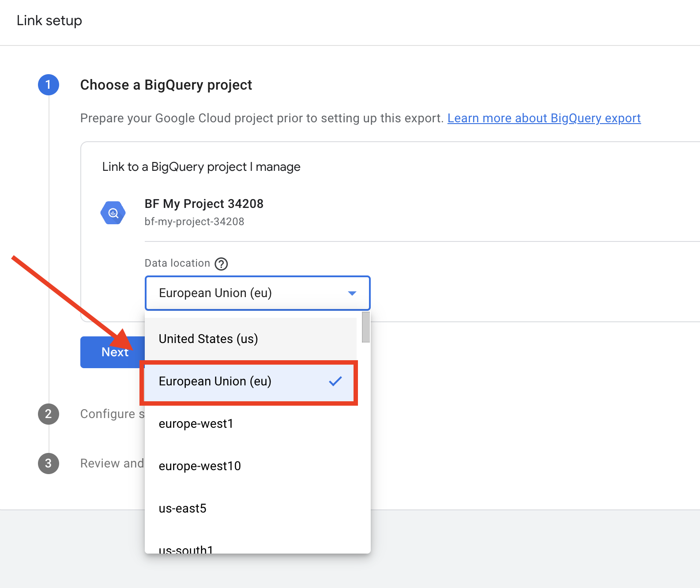Image resolution: width=700 pixels, height=588 pixels.
Task: Click the dropdown list scrollbar thumb
Action: tap(366, 327)
